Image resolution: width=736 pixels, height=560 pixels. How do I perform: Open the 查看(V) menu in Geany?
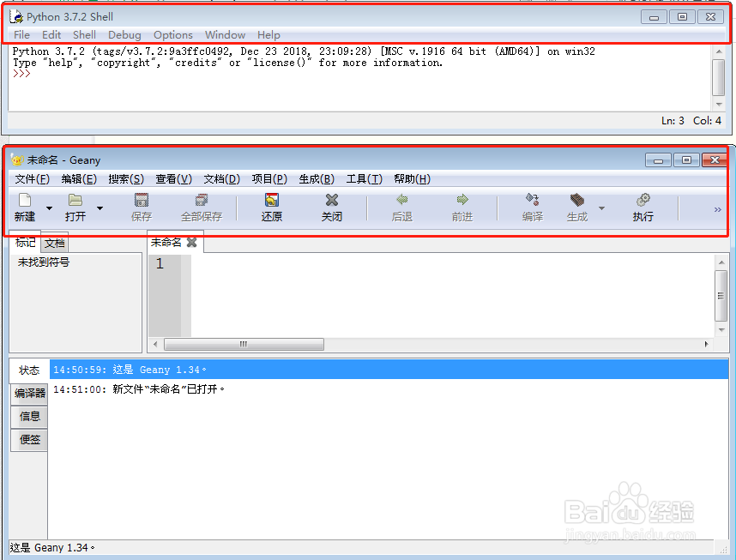[174, 179]
